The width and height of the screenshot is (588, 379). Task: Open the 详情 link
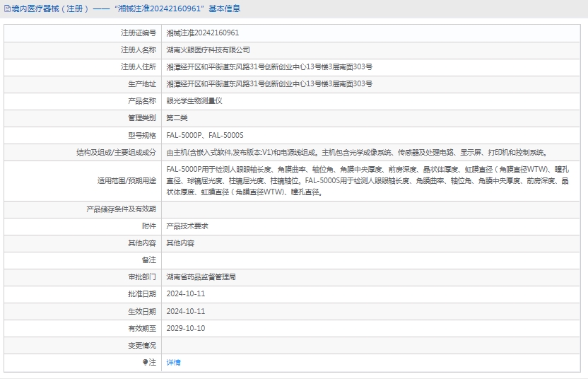173,362
